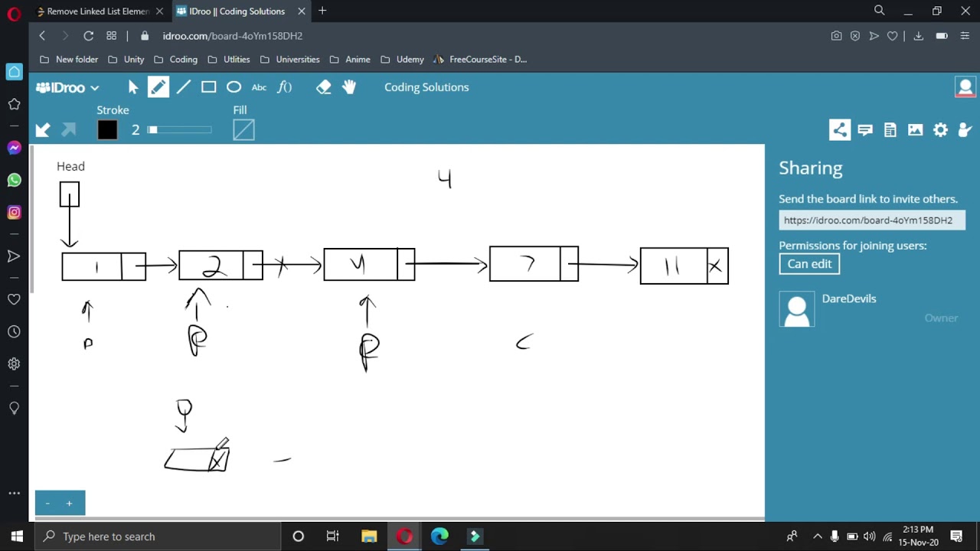
Task: Open the Unity bookmarks folder
Action: [x=126, y=59]
